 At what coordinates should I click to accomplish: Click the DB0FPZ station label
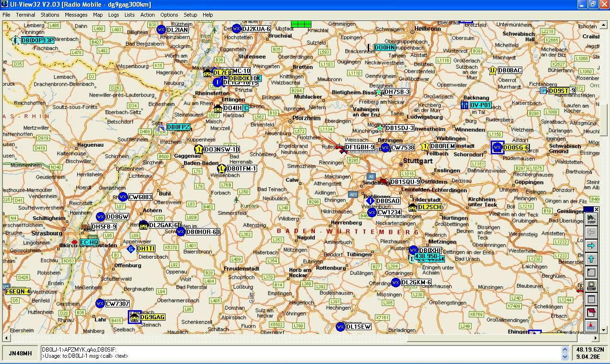click(178, 127)
